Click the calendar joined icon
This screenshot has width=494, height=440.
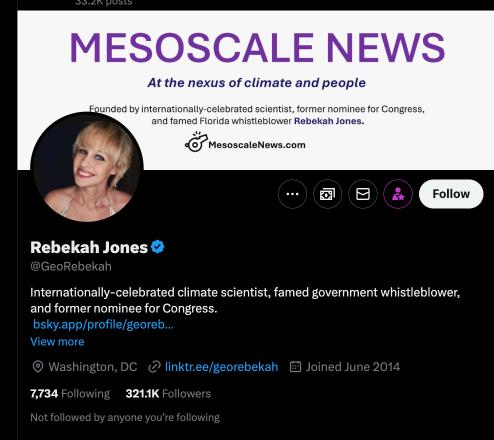click(295, 367)
